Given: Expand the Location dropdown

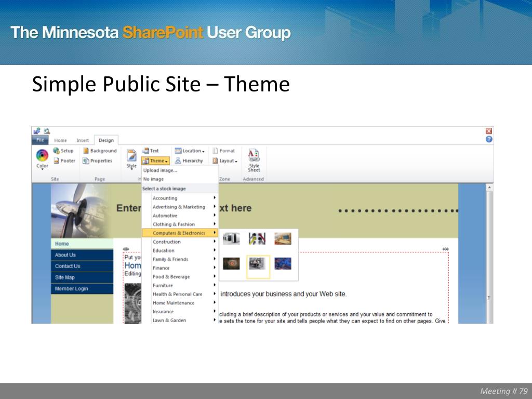Looking at the screenshot, I should (190, 151).
